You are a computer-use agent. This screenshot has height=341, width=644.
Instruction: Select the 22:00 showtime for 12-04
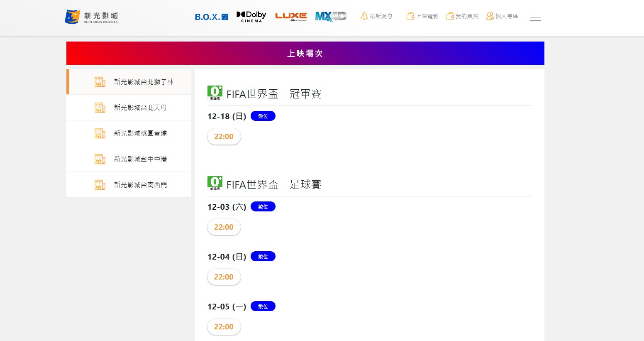pyautogui.click(x=224, y=277)
